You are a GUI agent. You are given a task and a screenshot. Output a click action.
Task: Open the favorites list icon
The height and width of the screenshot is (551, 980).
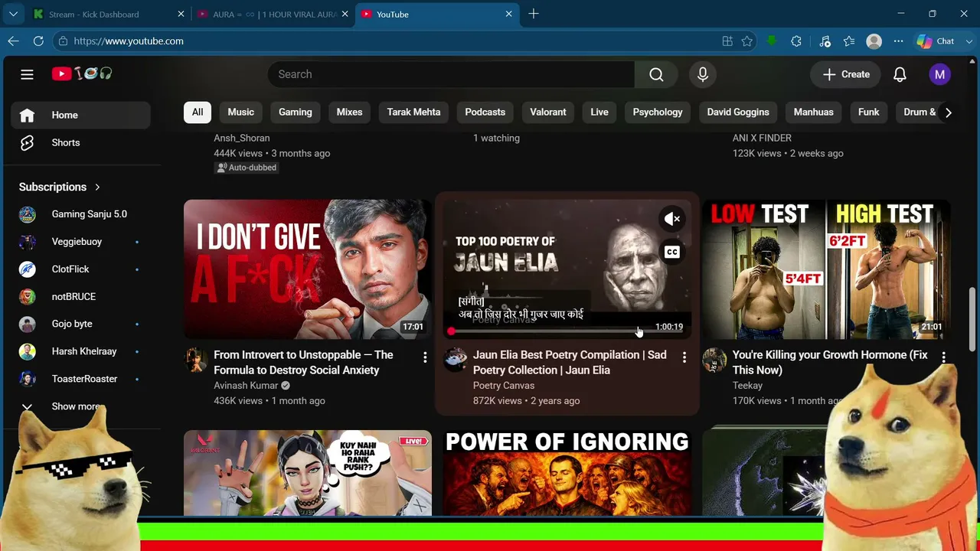click(x=849, y=41)
